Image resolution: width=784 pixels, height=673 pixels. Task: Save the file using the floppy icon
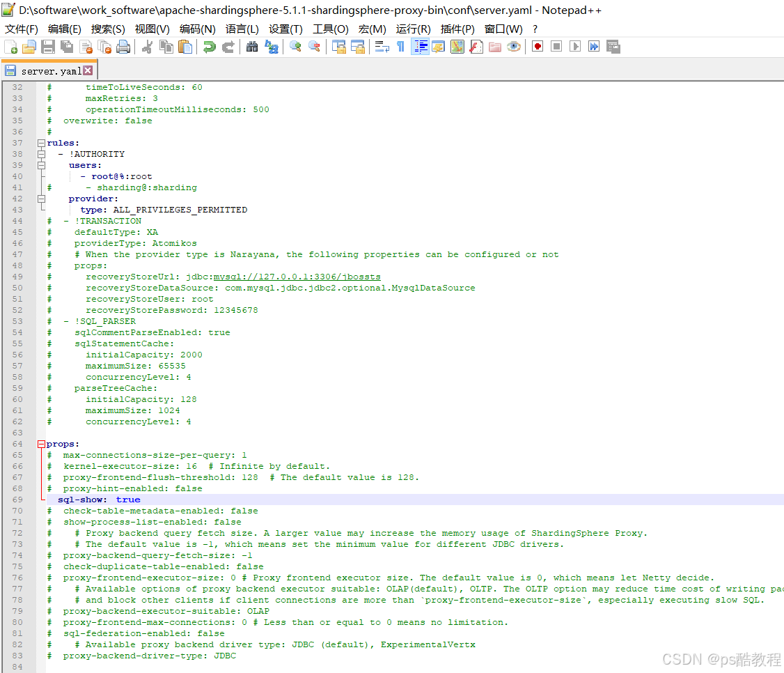click(48, 47)
